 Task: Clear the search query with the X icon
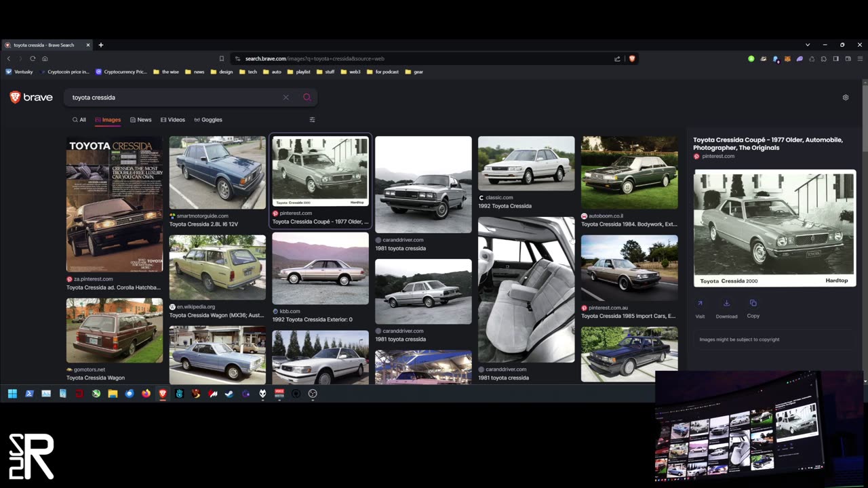click(285, 98)
